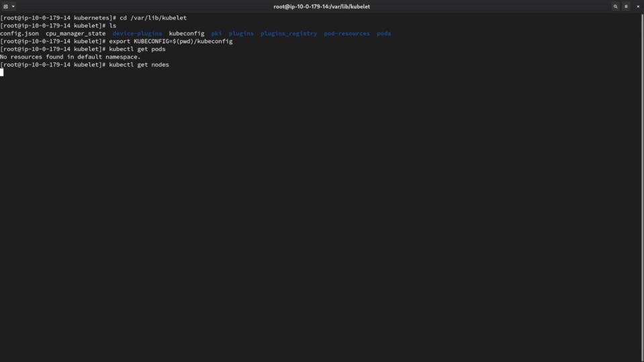Click the cpu_manager_state file name
The height and width of the screenshot is (362, 644).
[76, 34]
